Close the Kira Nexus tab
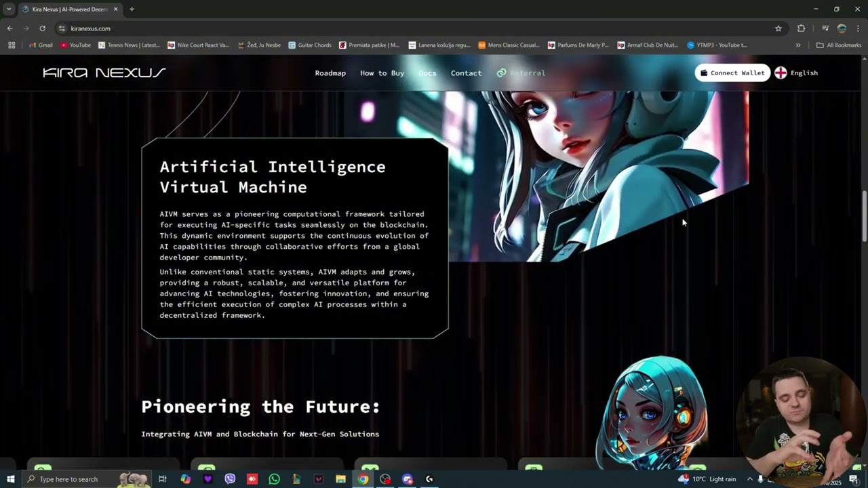Viewport: 868px width, 488px height. (x=115, y=9)
